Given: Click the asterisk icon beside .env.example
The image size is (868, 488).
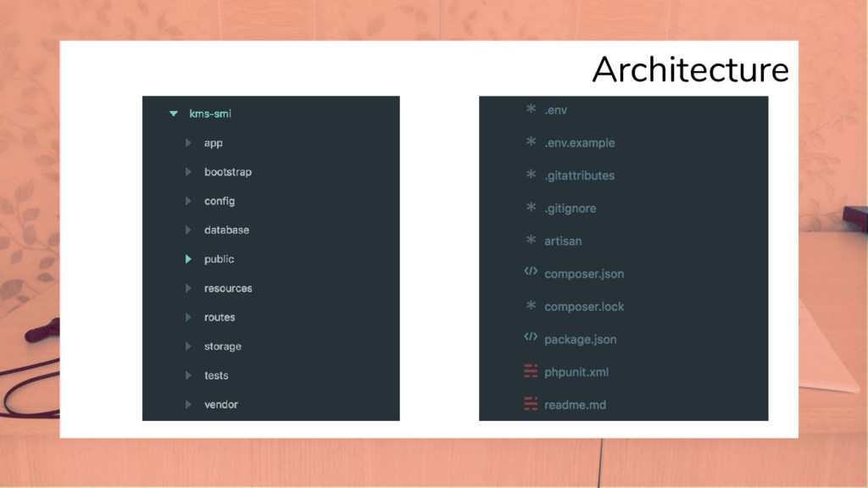Looking at the screenshot, I should point(531,141).
